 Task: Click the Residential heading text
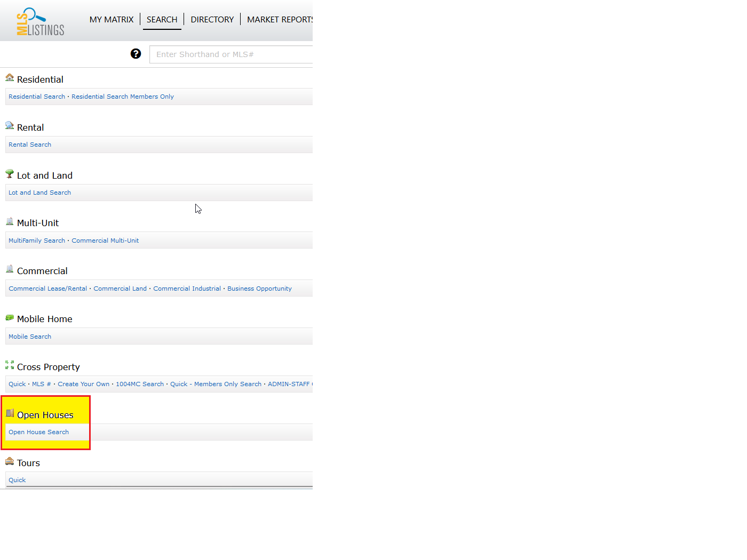40,79
